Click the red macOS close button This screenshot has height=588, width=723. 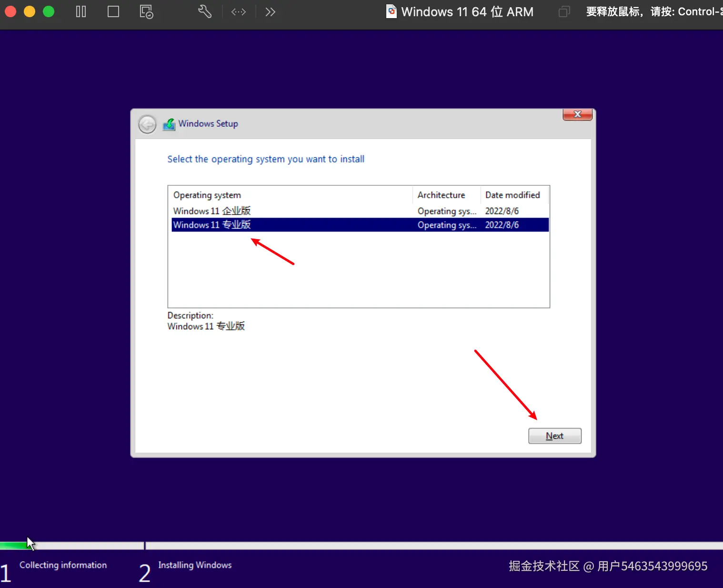10,11
